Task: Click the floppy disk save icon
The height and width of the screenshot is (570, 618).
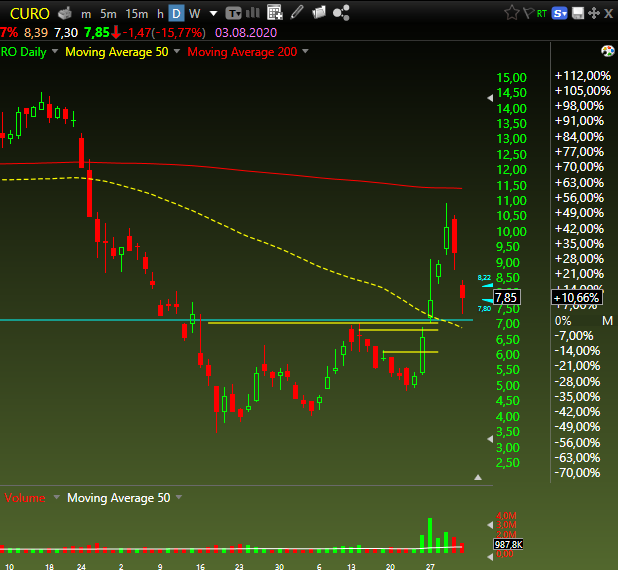Action: (578, 13)
